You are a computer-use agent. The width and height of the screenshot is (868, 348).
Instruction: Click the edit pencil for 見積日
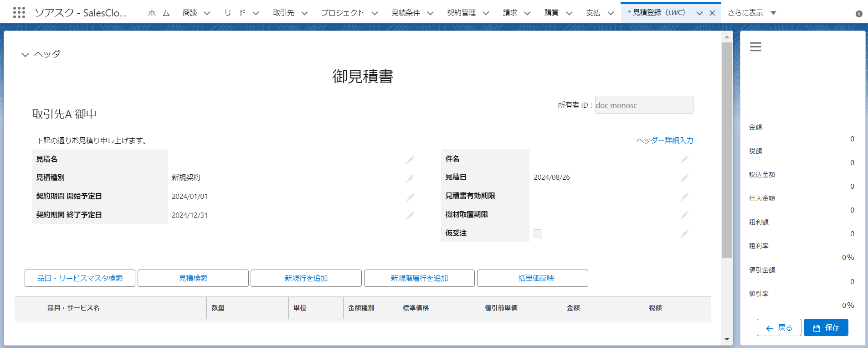pyautogui.click(x=684, y=178)
